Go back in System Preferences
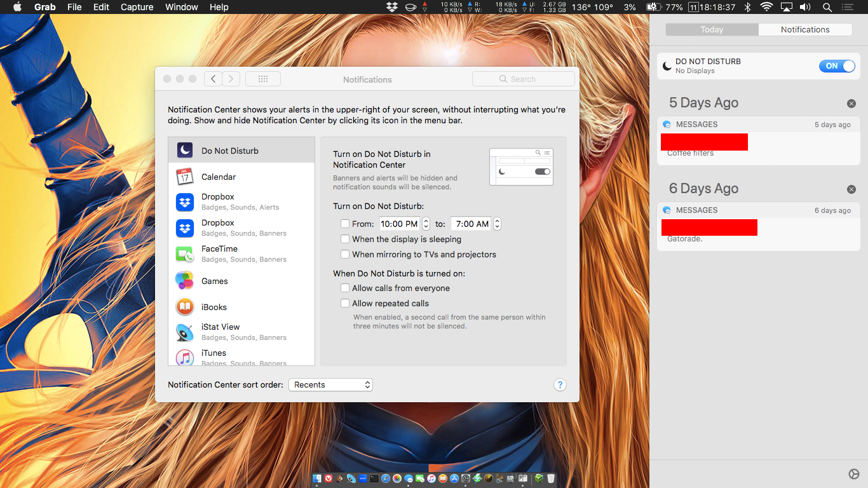This screenshot has width=868, height=488. pos(214,79)
